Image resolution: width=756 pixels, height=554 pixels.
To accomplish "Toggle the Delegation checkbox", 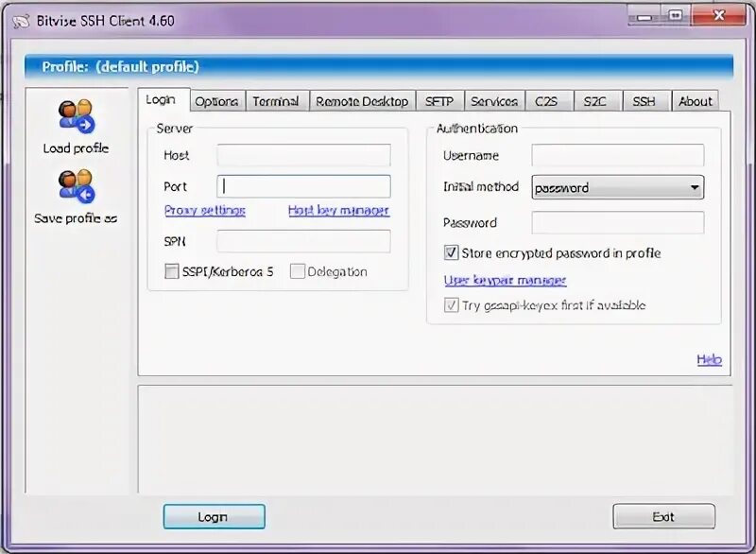I will [x=297, y=271].
